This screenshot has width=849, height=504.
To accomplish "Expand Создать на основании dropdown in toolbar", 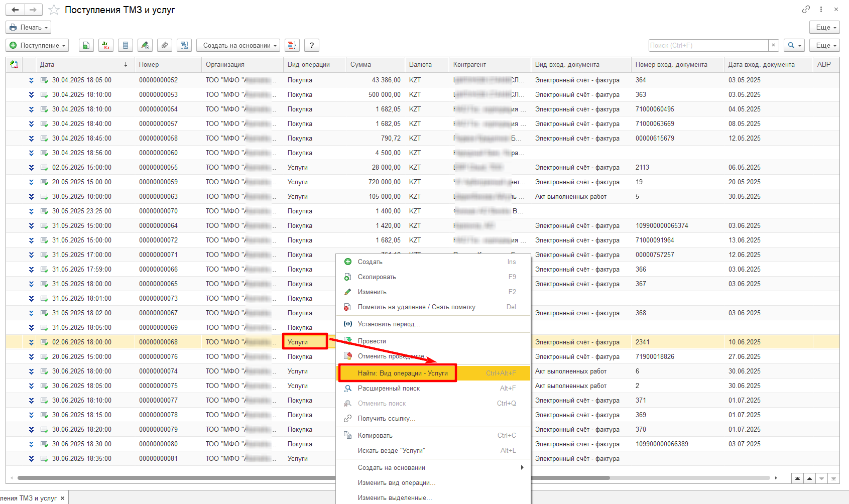I will point(238,45).
